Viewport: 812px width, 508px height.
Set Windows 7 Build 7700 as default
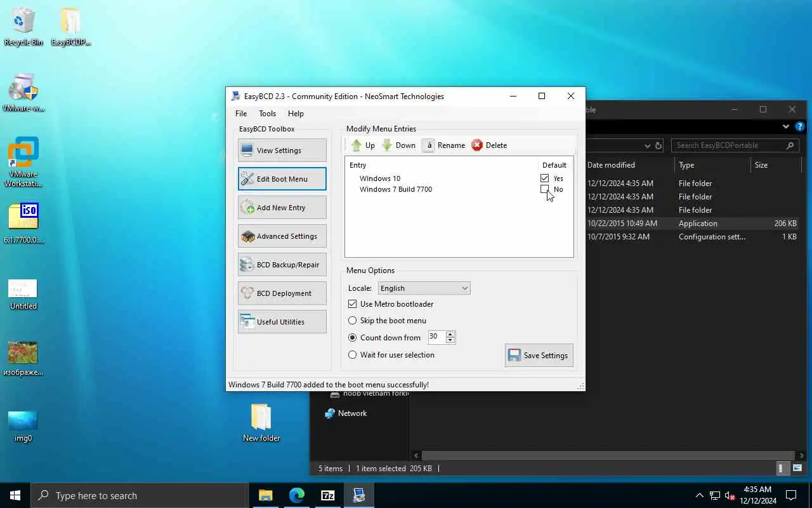coord(544,189)
